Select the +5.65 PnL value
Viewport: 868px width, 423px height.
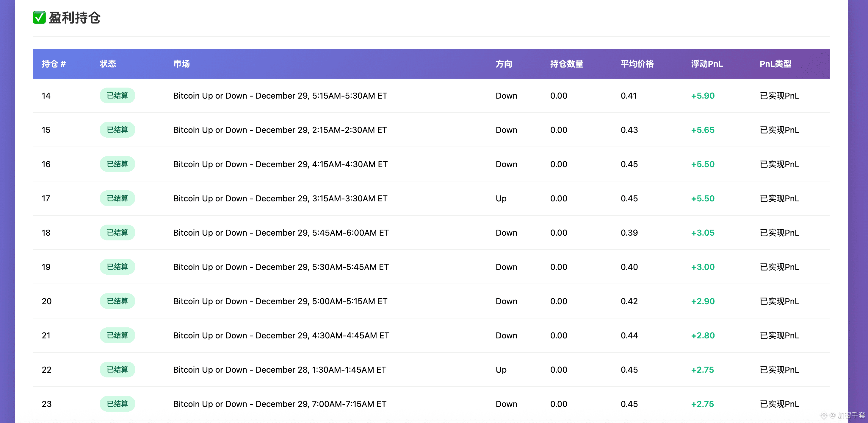[x=703, y=130]
